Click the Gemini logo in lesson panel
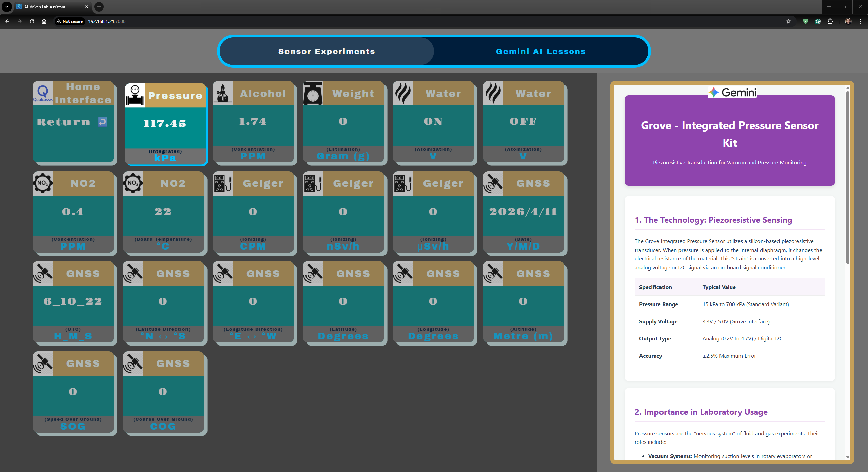The width and height of the screenshot is (868, 472). [732, 92]
